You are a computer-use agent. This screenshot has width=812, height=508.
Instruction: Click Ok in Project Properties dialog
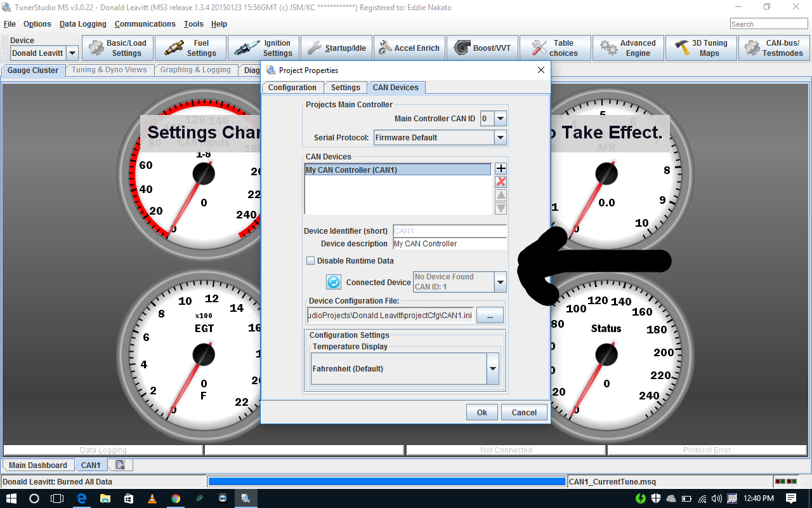pyautogui.click(x=482, y=412)
